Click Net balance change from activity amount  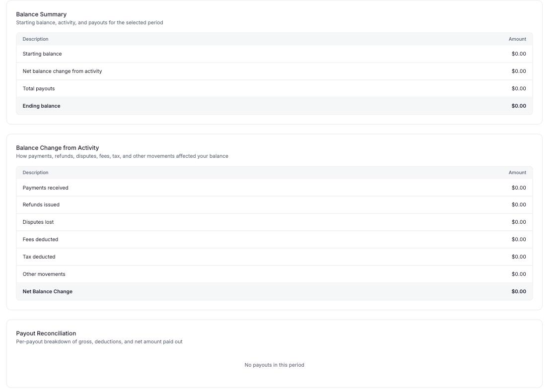pyautogui.click(x=519, y=71)
